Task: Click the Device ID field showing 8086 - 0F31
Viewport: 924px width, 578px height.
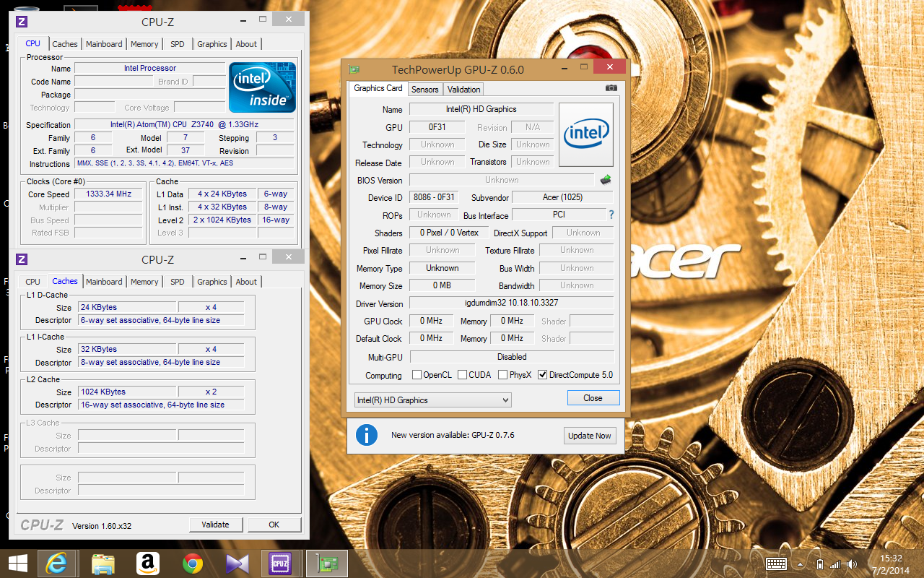Action: tap(435, 197)
